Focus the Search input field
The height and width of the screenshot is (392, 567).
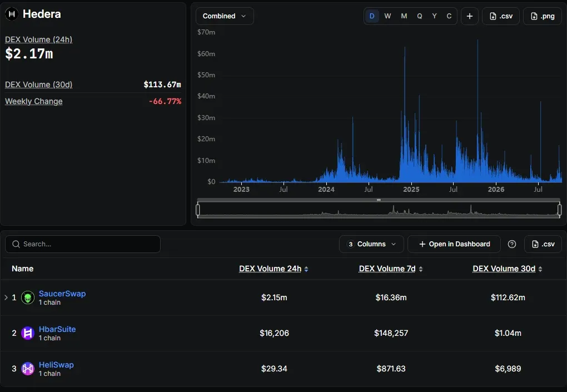click(x=83, y=244)
